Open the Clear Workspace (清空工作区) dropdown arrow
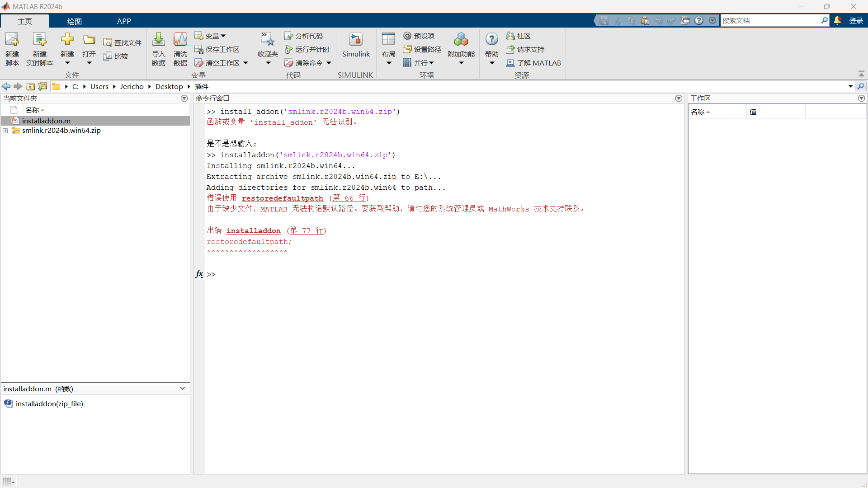 [x=246, y=63]
